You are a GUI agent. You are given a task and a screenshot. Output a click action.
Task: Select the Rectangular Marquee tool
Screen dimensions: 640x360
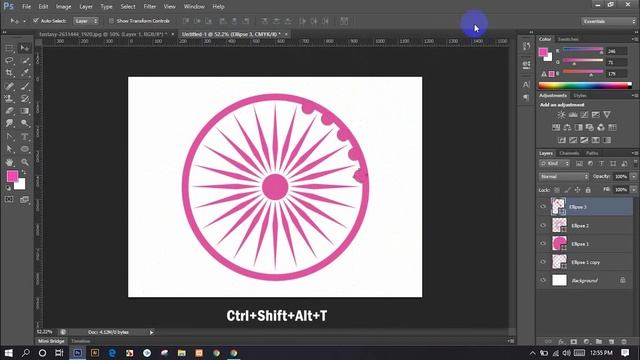pyautogui.click(x=9, y=49)
